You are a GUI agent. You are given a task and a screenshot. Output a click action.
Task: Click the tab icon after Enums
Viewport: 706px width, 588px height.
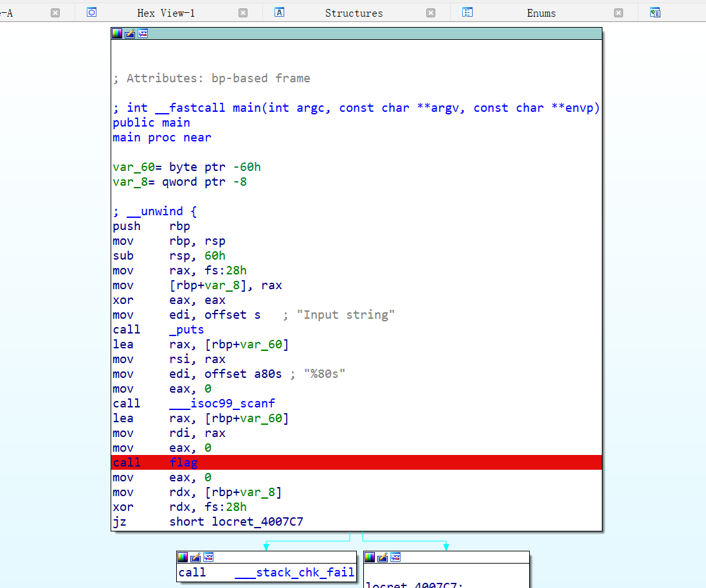click(655, 12)
